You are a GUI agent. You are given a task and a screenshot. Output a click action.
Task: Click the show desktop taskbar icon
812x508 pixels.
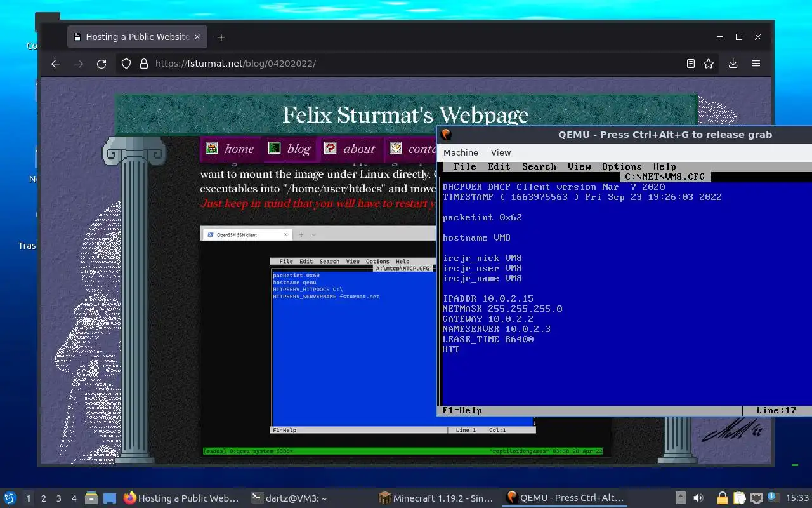tap(110, 498)
